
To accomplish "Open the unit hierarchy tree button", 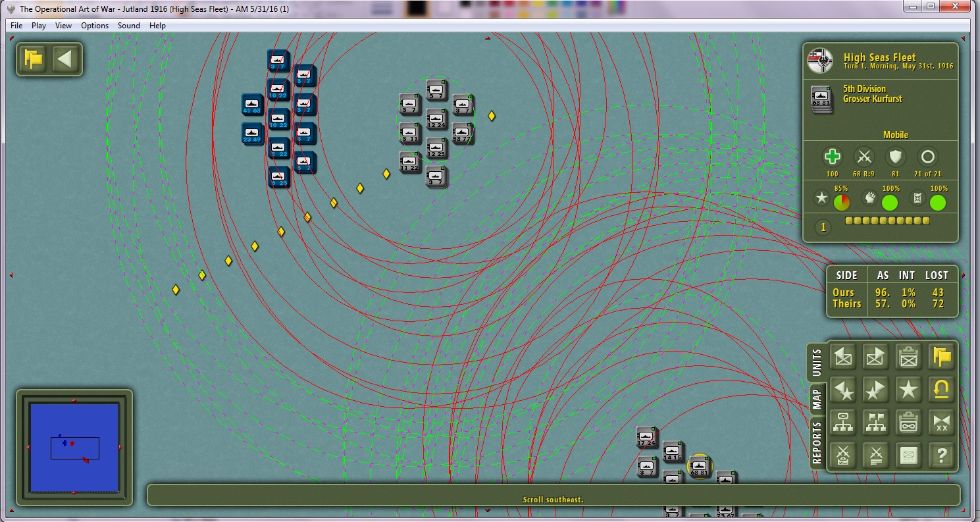I will point(844,422).
